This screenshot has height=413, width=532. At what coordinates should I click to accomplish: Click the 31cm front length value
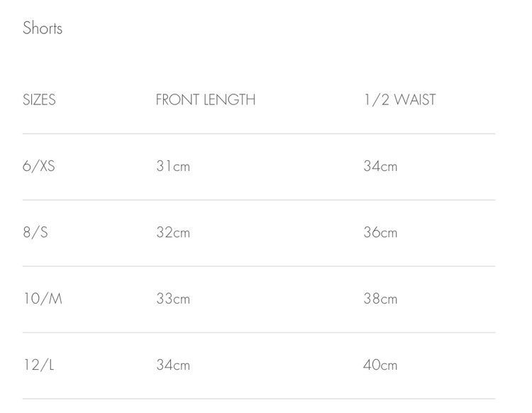[x=173, y=166]
